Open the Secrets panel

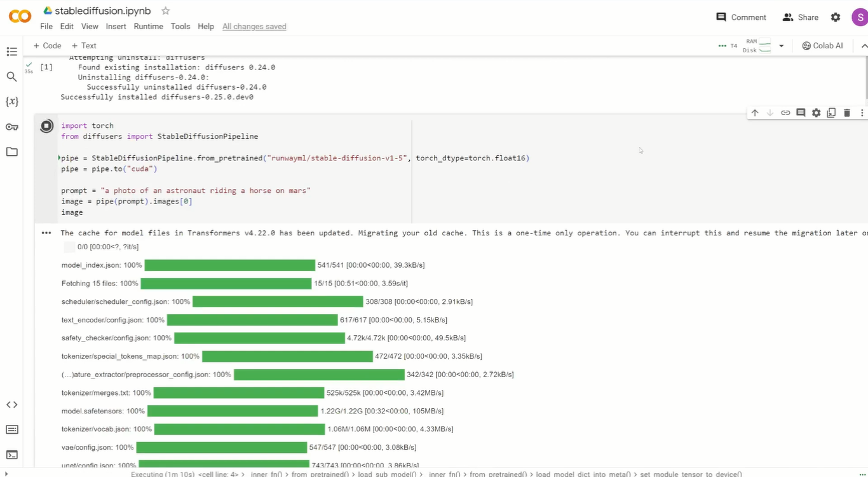point(11,127)
